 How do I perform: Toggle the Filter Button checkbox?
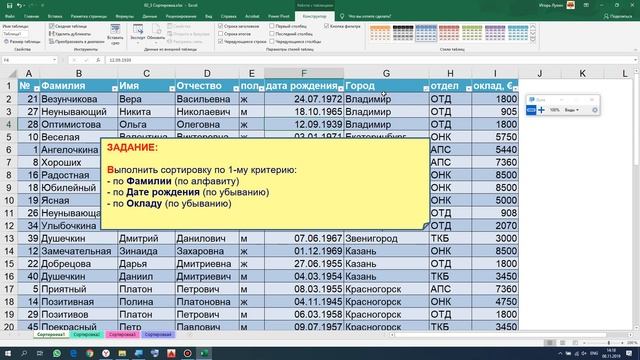pos(327,26)
